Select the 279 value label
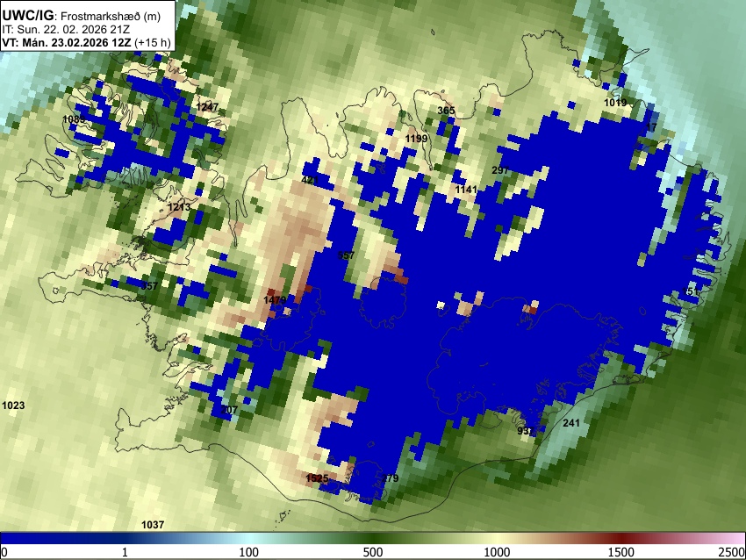The width and height of the screenshot is (746, 560). (391, 478)
